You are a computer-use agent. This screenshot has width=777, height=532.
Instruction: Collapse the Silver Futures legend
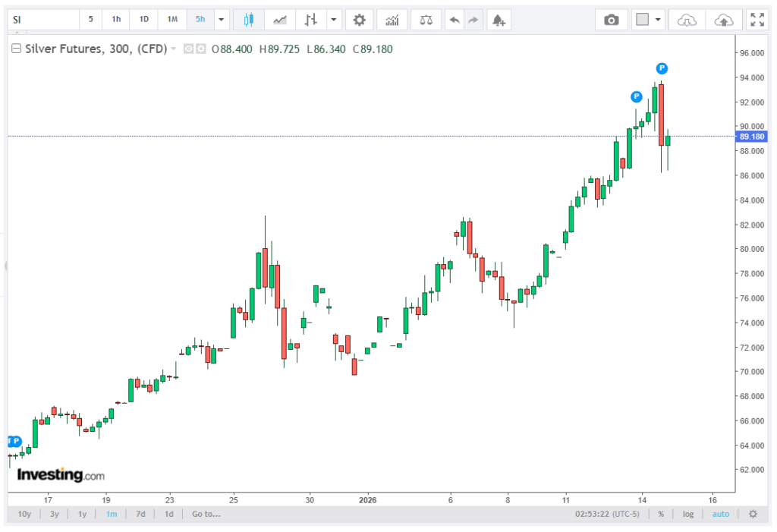(15, 49)
